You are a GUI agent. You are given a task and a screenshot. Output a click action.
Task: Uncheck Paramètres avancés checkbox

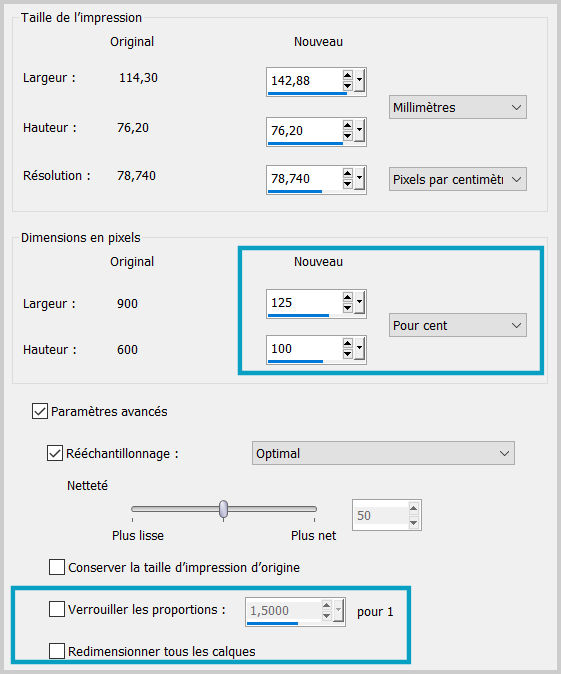pos(40,411)
